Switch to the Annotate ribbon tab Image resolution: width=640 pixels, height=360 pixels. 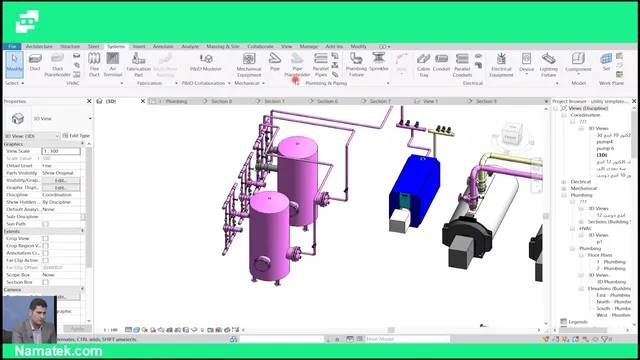click(x=163, y=47)
